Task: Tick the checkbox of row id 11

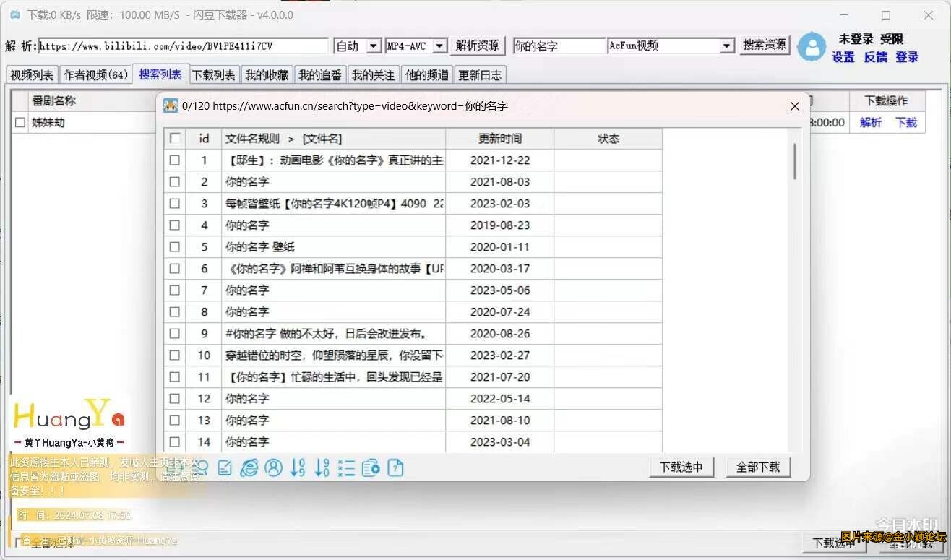Action: [175, 377]
